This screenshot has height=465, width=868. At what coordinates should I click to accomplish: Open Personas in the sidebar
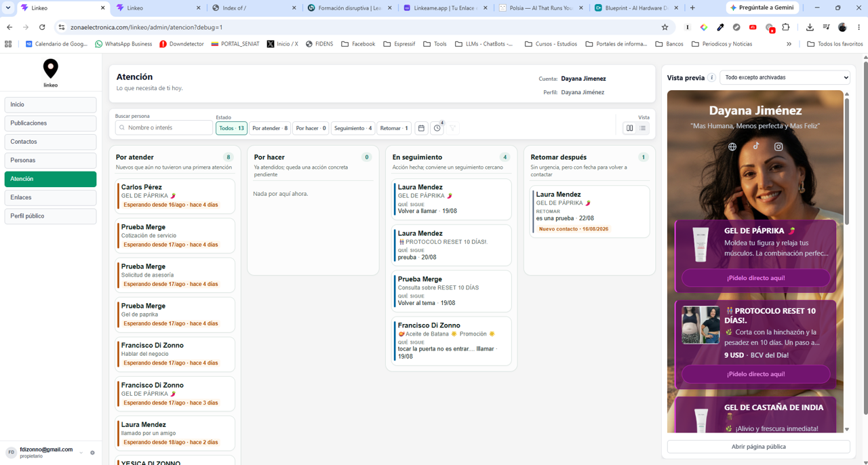click(x=50, y=160)
